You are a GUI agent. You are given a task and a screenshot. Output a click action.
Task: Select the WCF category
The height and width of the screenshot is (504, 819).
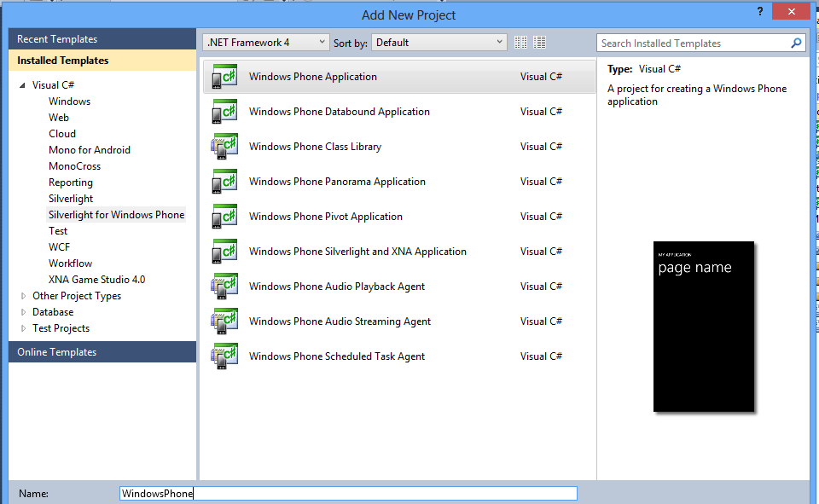(x=59, y=247)
